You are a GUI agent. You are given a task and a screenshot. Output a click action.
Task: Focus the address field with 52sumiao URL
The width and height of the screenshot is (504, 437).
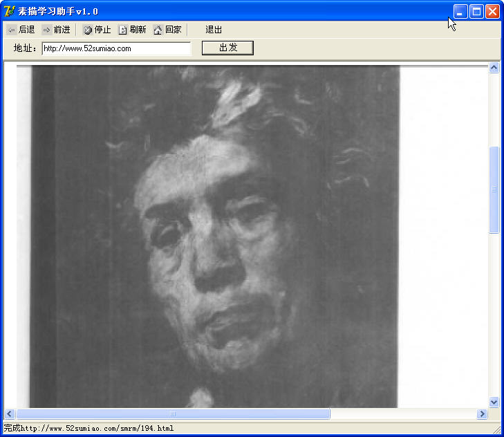click(x=116, y=48)
